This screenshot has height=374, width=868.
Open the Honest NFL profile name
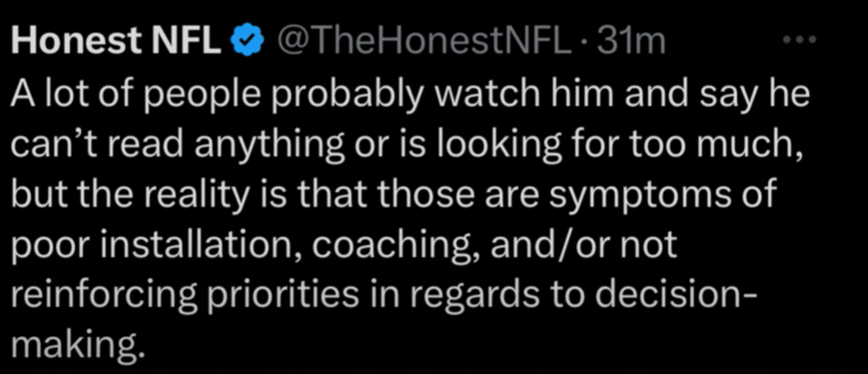tap(118, 41)
